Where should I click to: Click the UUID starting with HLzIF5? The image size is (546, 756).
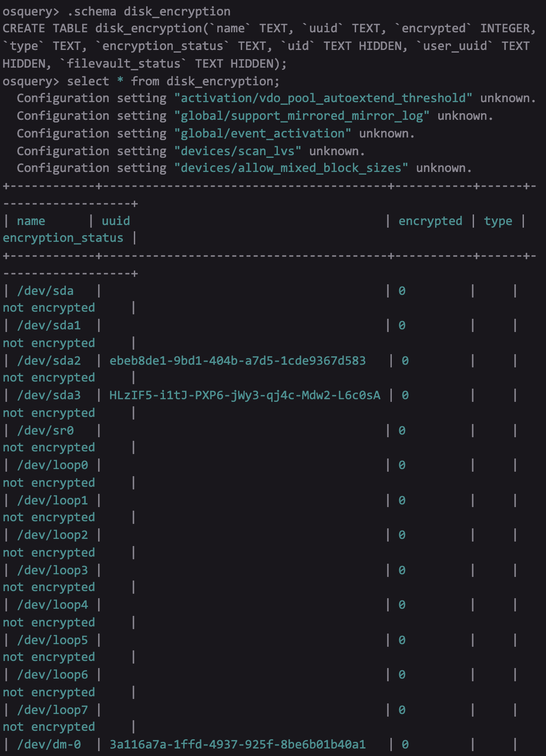pyautogui.click(x=245, y=395)
